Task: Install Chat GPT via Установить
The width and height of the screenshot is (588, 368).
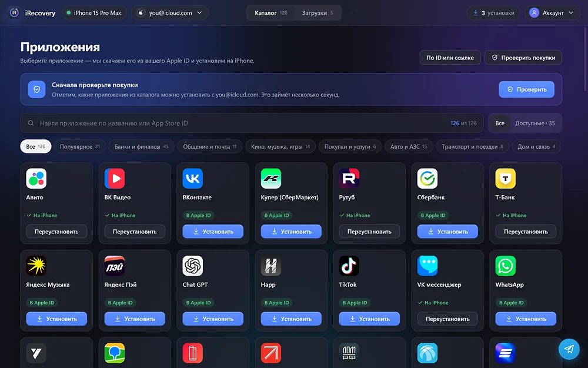Action: [213, 319]
